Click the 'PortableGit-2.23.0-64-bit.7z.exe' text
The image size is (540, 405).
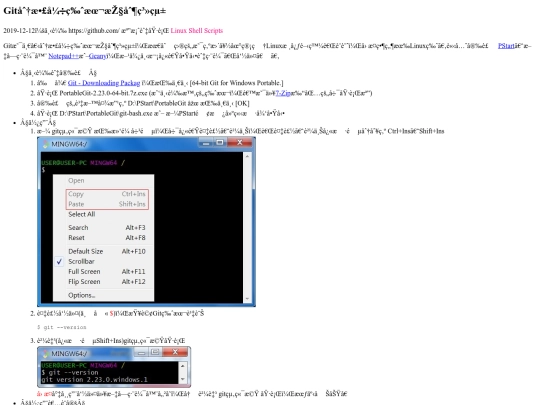click(103, 93)
